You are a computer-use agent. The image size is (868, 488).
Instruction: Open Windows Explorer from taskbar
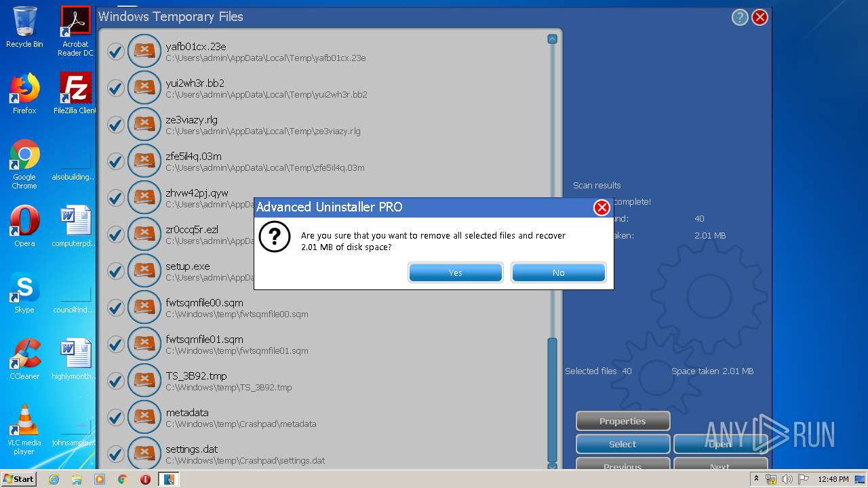[x=77, y=479]
